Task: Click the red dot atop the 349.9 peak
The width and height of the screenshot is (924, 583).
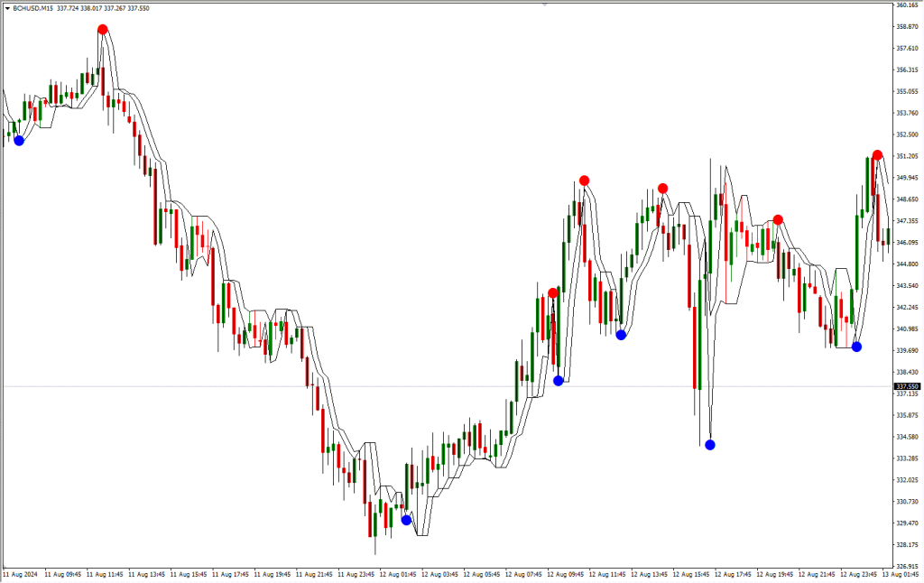Action: 584,180
